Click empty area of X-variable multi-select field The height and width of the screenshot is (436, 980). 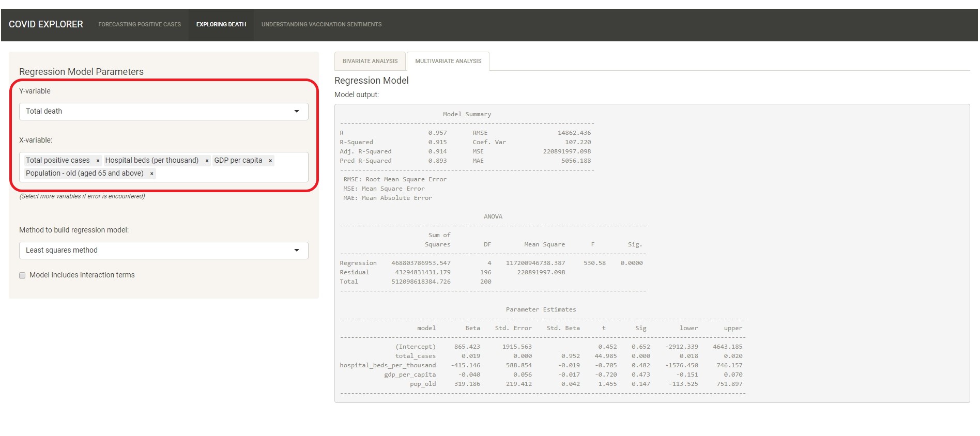pos(233,174)
